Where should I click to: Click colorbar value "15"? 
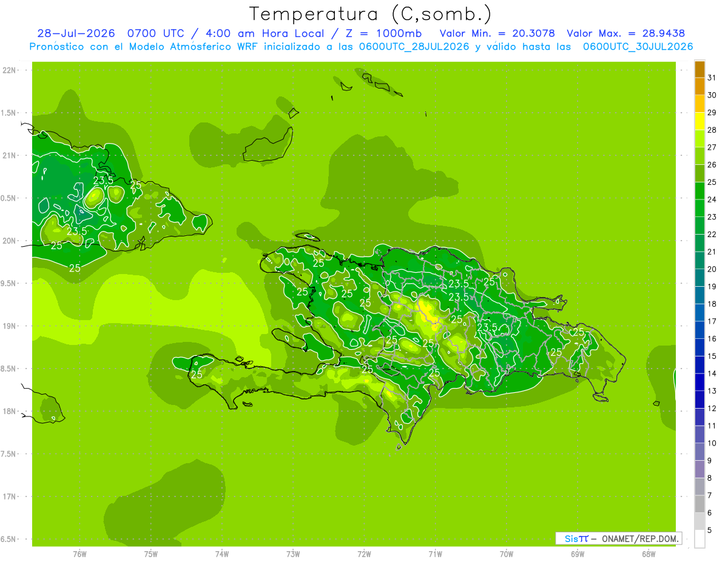pos(712,356)
